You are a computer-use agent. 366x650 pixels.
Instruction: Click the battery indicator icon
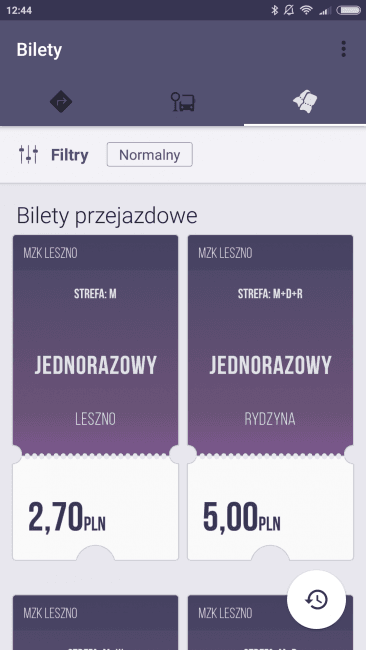(348, 10)
